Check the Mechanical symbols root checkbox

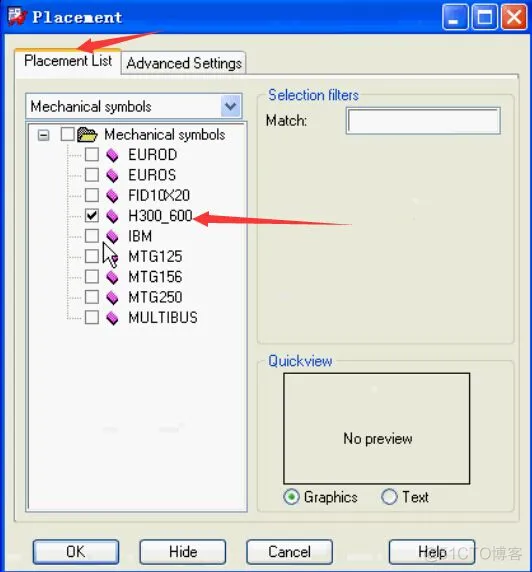[68, 134]
